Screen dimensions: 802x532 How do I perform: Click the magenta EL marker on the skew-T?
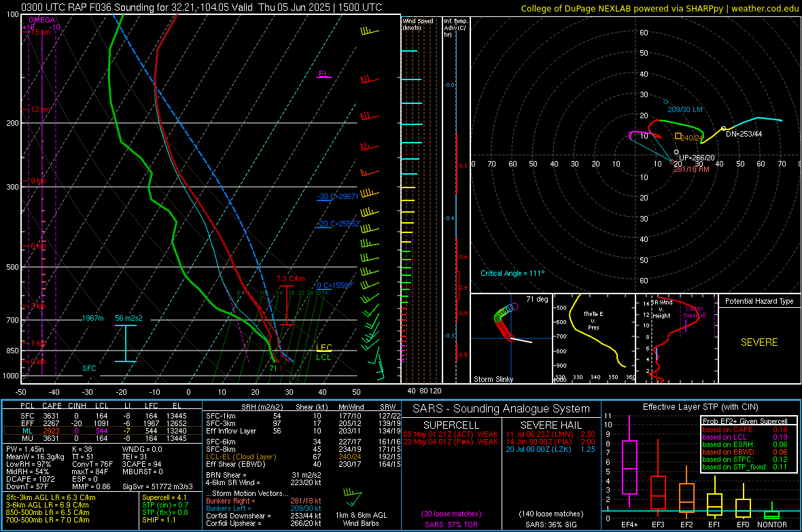pyautogui.click(x=324, y=74)
